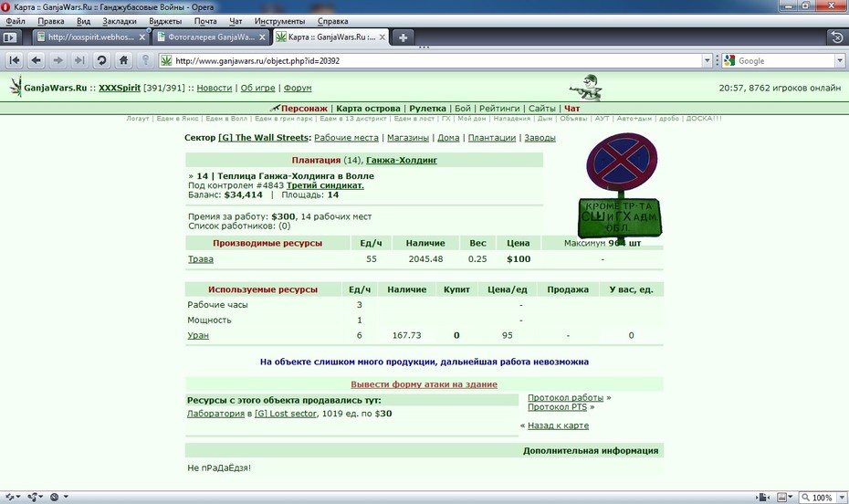Open the search engine dropdown arrow
Viewport: 849px width, 504px height.
pyautogui.click(x=840, y=60)
